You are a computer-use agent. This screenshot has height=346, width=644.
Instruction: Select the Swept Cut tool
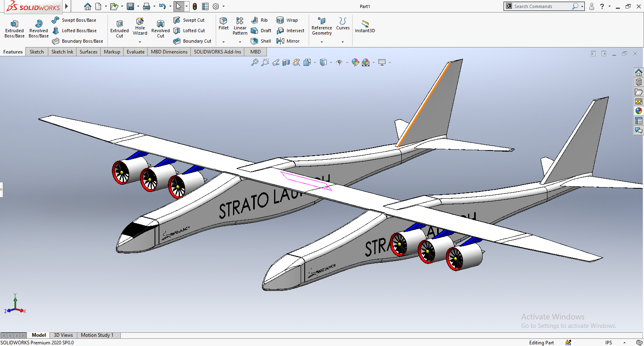(189, 20)
